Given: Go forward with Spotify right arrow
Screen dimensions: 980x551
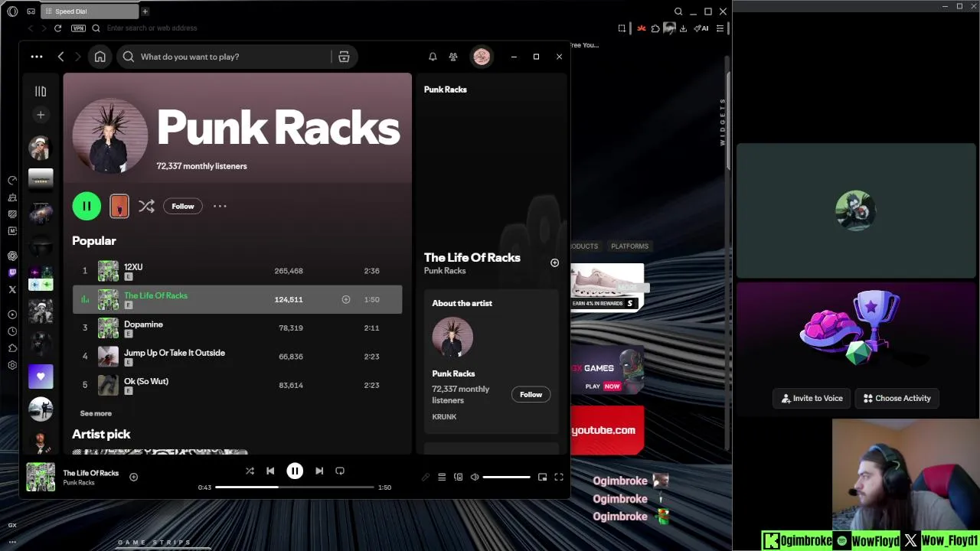Looking at the screenshot, I should tap(77, 57).
